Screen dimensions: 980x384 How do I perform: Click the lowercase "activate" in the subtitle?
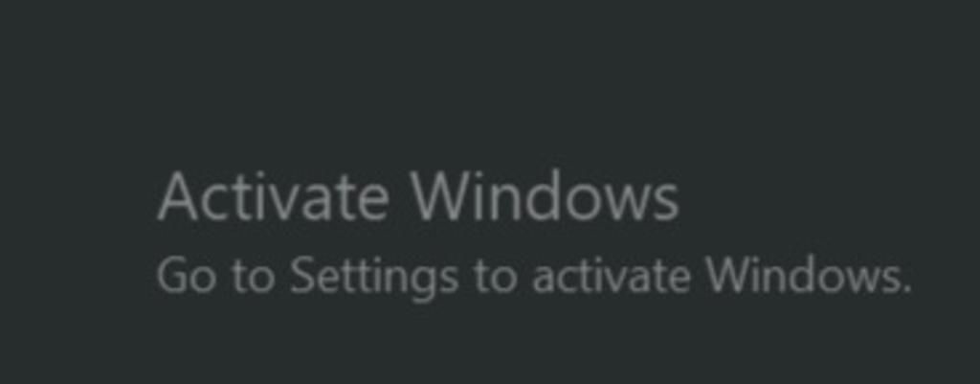coord(612,276)
